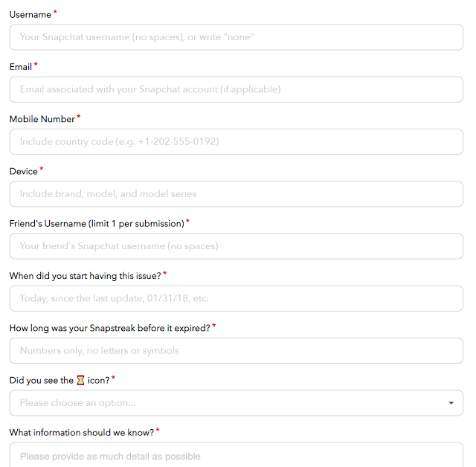Click the "Did you see the" label text
Screen dimensions: 476x467
coord(42,380)
